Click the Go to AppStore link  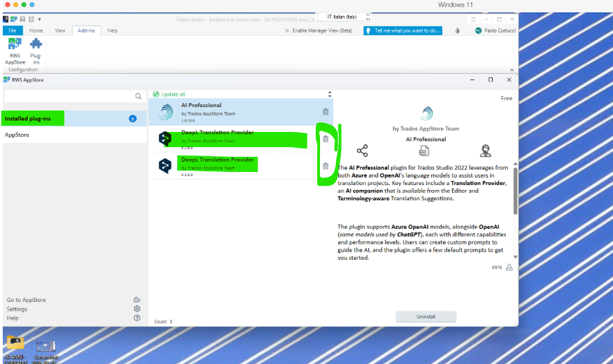(26, 300)
